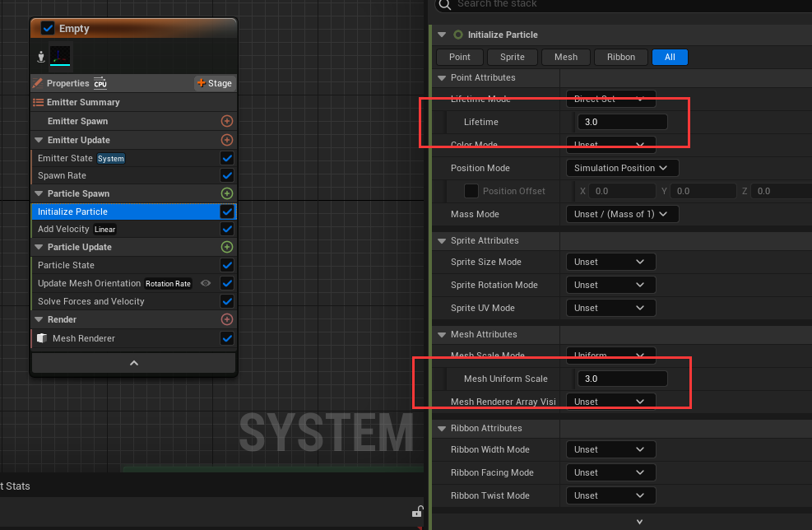Uncheck the Spawn Rate module
This screenshot has height=530, width=812.
coord(227,175)
